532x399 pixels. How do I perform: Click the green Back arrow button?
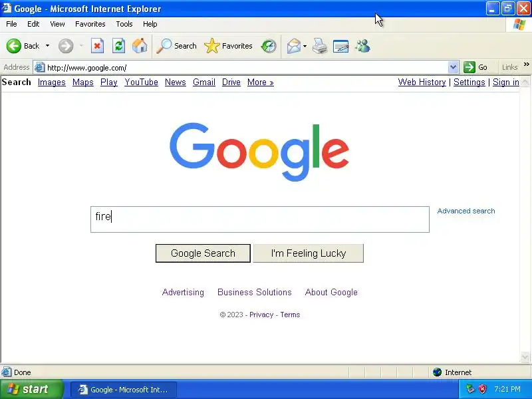tap(14, 46)
